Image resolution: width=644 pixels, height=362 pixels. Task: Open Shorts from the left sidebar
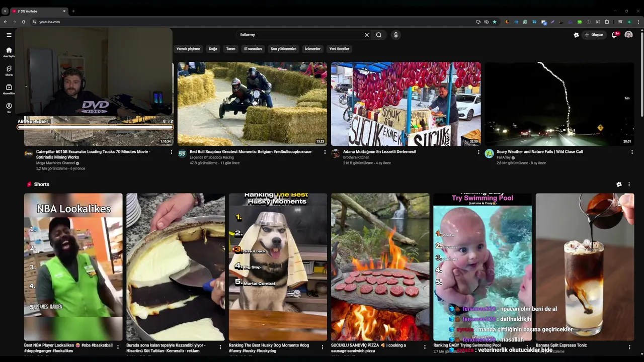(9, 70)
